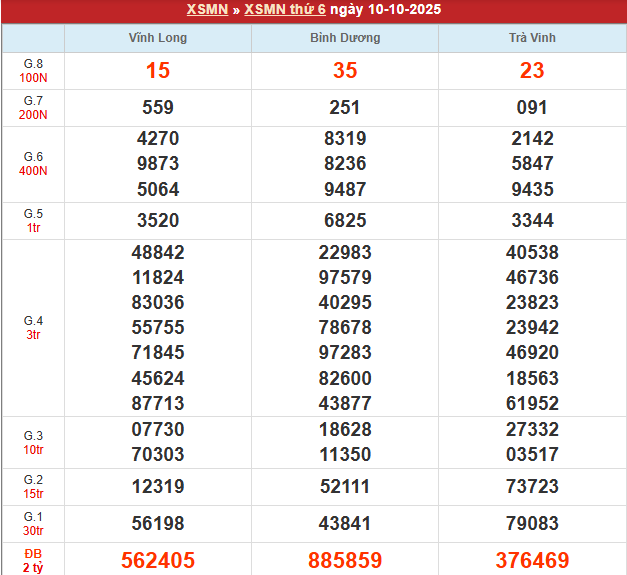Click the ĐB 2 tỷ row label
This screenshot has height=575, width=627.
pyautogui.click(x=33, y=561)
